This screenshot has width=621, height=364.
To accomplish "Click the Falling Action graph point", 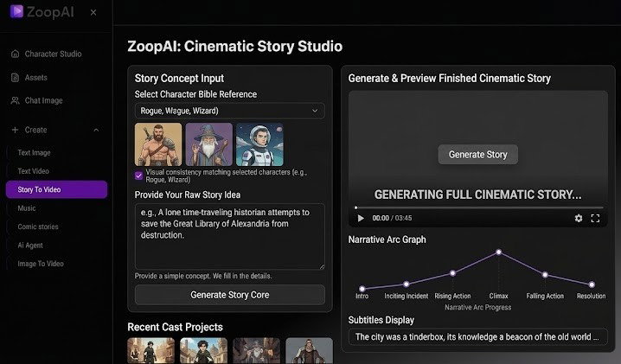I will coord(545,274).
